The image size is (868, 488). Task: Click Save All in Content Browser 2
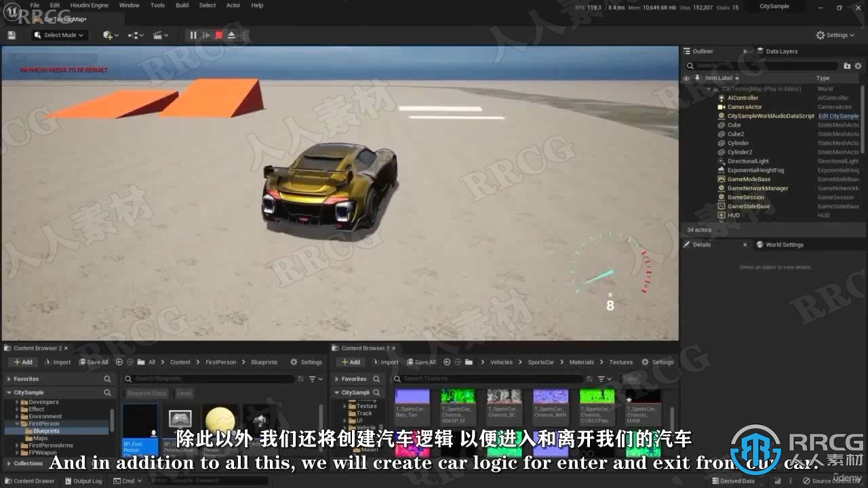pos(94,362)
